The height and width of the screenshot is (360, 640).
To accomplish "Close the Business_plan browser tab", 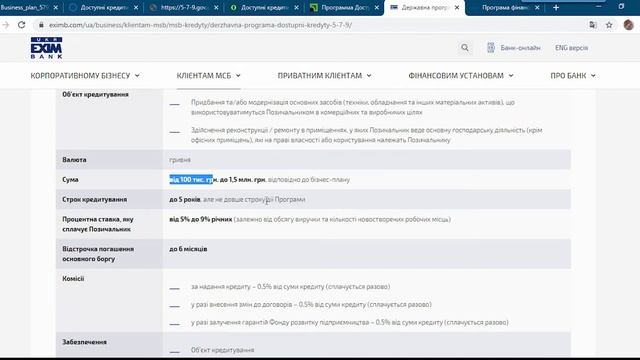I will pyautogui.click(x=56, y=7).
